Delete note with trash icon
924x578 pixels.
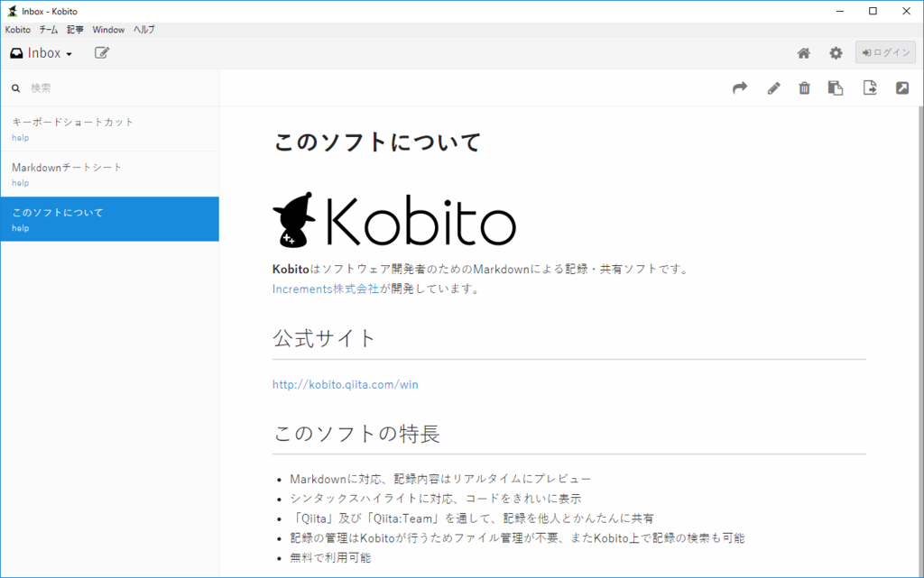(x=804, y=88)
